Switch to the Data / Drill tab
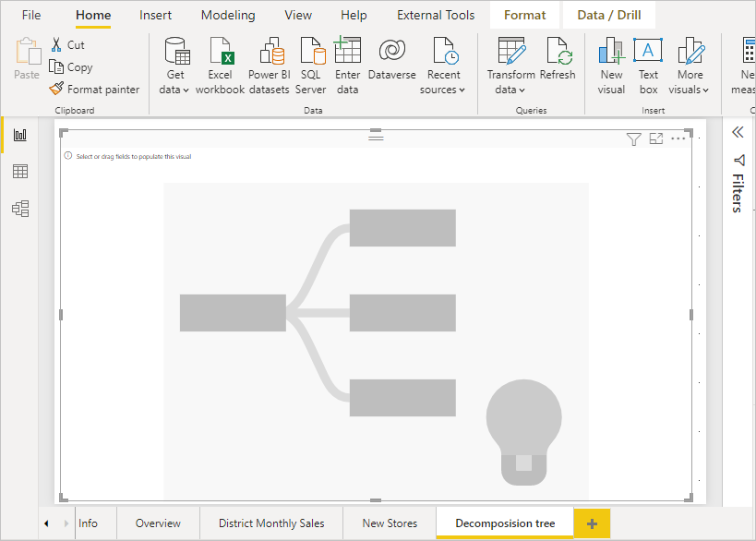756x541 pixels. point(609,15)
